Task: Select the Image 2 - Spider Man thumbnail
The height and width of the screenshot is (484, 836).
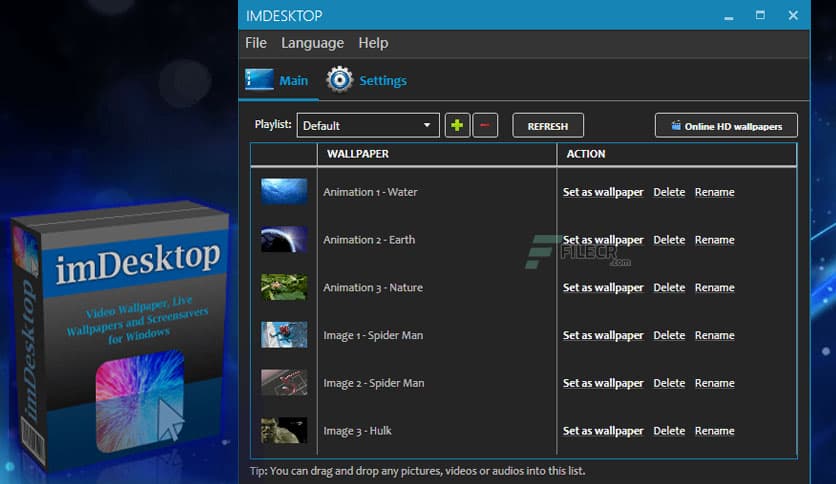Action: (284, 383)
